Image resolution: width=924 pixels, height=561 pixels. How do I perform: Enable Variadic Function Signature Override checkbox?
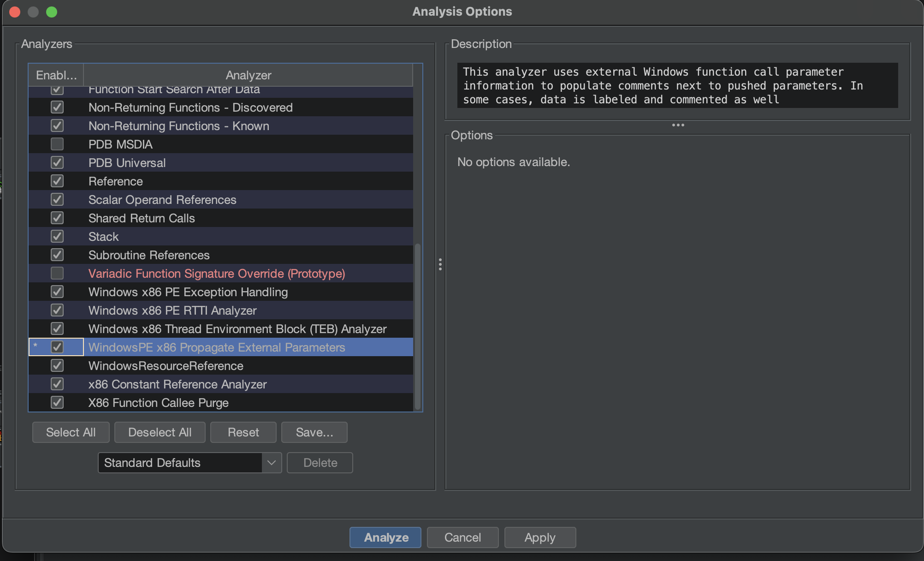tap(57, 274)
